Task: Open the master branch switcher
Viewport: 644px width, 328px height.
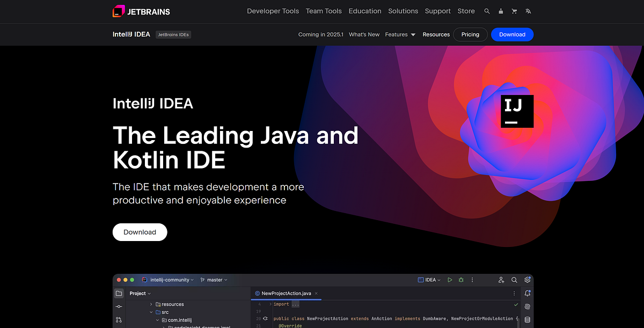Action: 214,280
